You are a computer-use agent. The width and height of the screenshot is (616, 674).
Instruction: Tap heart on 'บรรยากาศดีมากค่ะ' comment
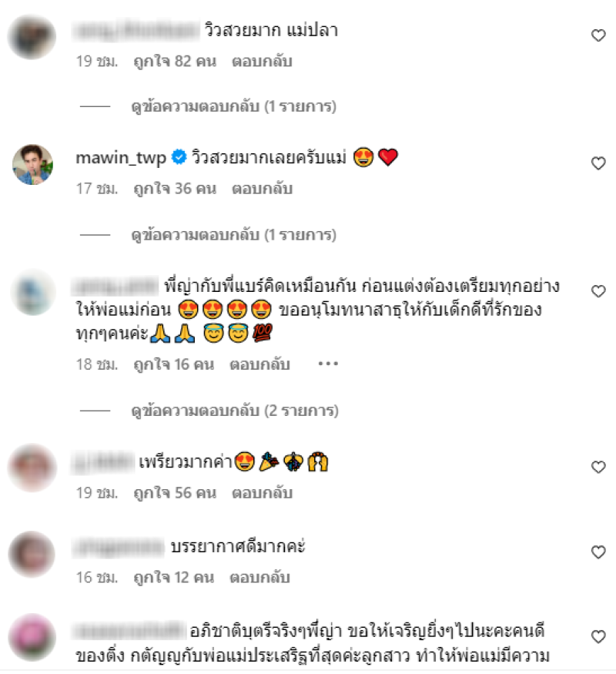tap(598, 552)
